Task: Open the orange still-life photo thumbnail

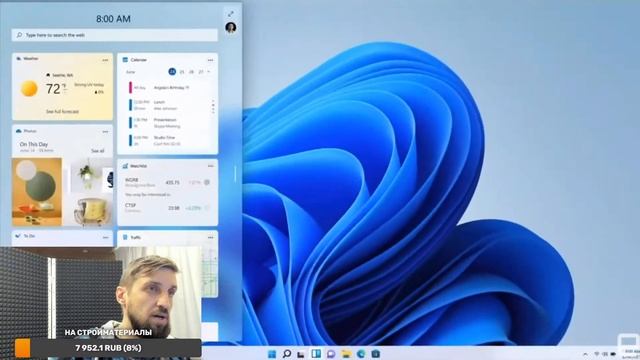Action: (37, 192)
